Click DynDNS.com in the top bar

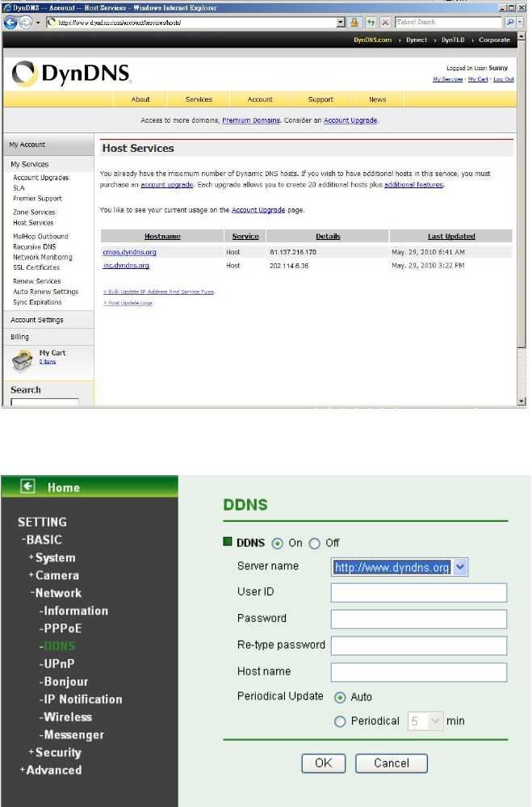(372, 40)
